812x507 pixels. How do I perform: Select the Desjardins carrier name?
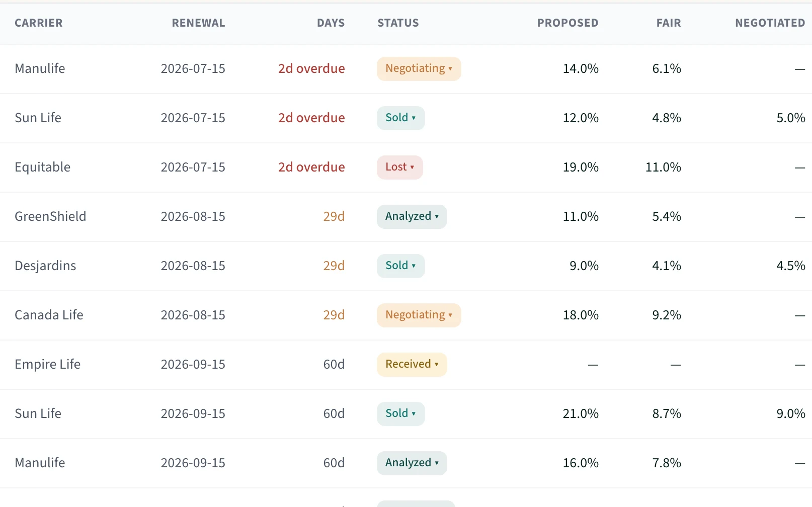pyautogui.click(x=45, y=266)
